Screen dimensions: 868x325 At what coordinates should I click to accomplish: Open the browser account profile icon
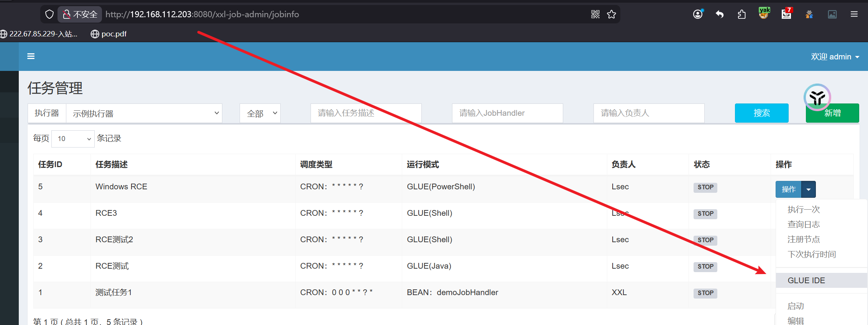698,15
